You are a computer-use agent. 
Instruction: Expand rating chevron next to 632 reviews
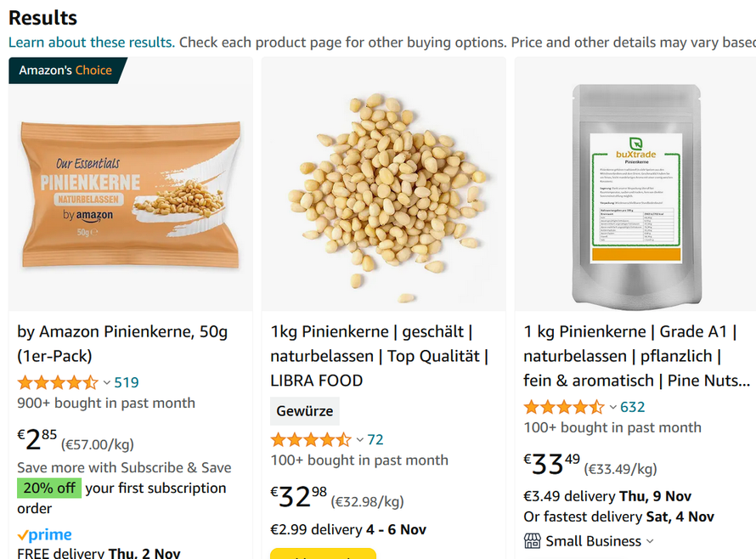pyautogui.click(x=612, y=408)
